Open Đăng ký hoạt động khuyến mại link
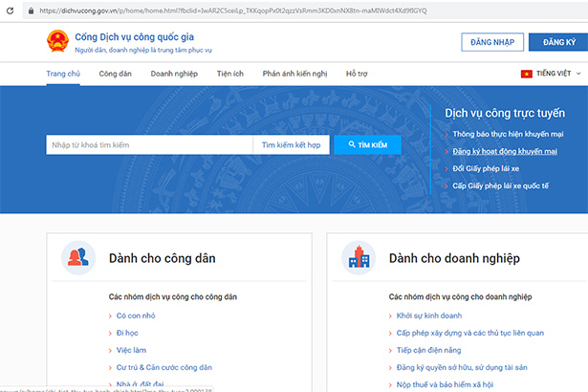This screenshot has width=588, height=392. click(x=505, y=151)
